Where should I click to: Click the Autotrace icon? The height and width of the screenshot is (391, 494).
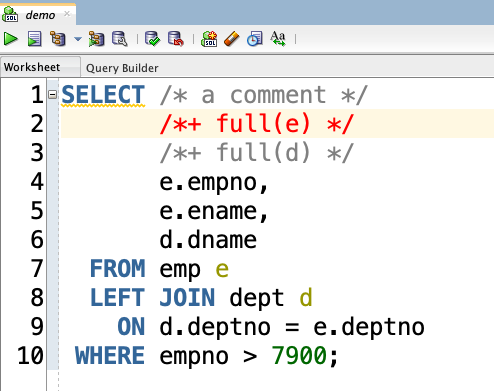(96, 39)
